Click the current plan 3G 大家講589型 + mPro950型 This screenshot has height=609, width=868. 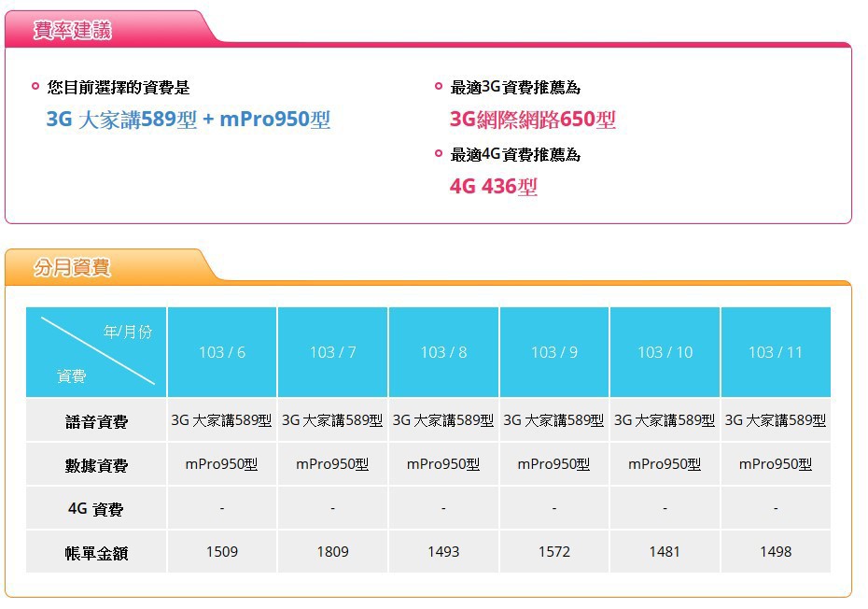(x=189, y=120)
